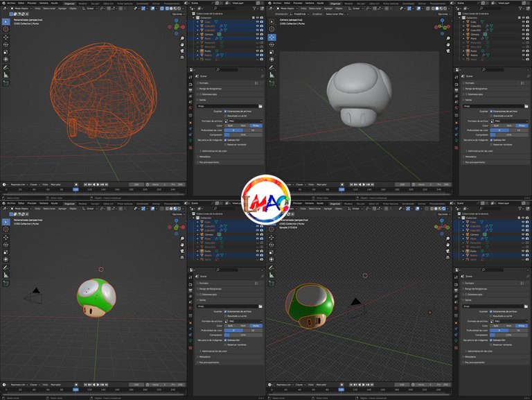Switch to Modelar workspace tab in wireframe mushroom window

click(x=83, y=3)
